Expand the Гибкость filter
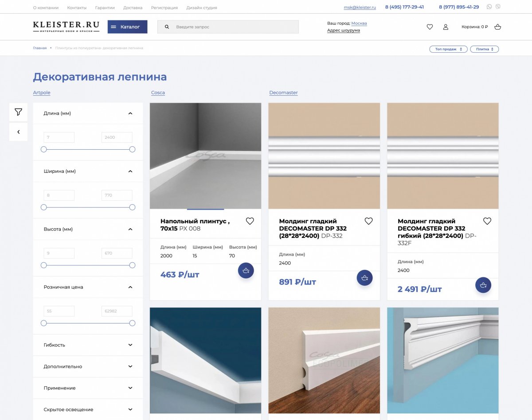532x420 pixels. point(130,345)
